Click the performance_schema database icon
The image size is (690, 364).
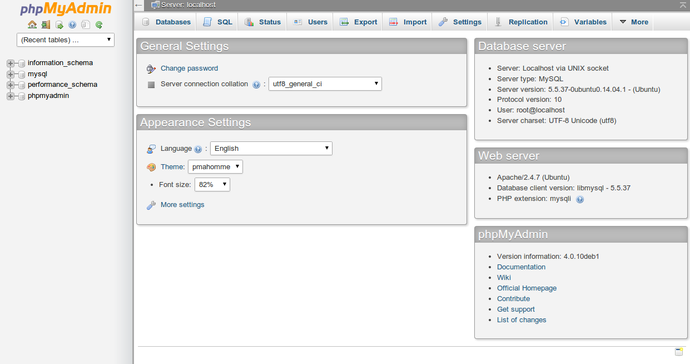[21, 85]
